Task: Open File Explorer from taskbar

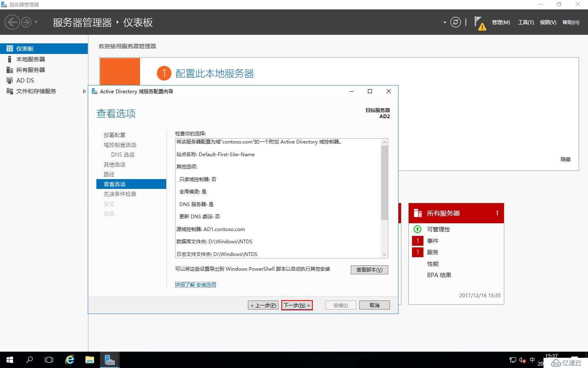Action: pos(90,360)
